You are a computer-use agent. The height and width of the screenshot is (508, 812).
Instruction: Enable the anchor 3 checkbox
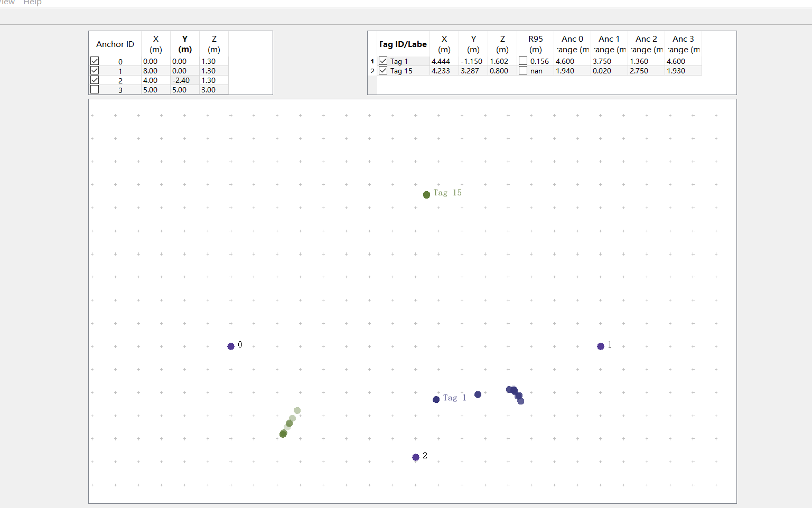(x=95, y=90)
